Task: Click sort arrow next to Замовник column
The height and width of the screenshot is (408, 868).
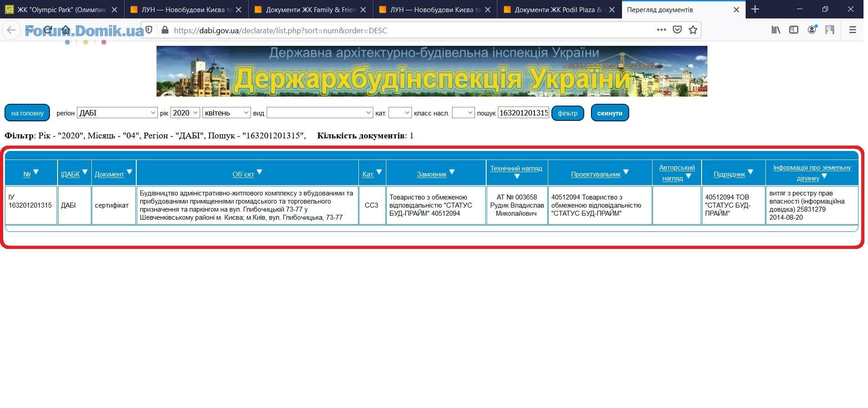Action: tap(452, 172)
